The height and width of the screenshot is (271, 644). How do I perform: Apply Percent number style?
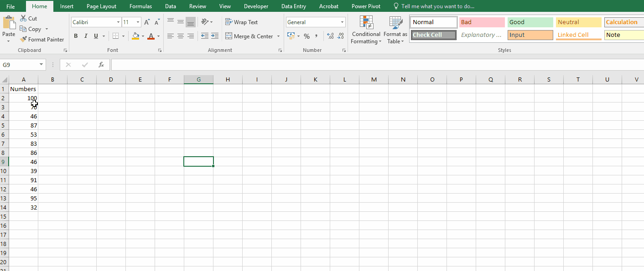pos(306,36)
